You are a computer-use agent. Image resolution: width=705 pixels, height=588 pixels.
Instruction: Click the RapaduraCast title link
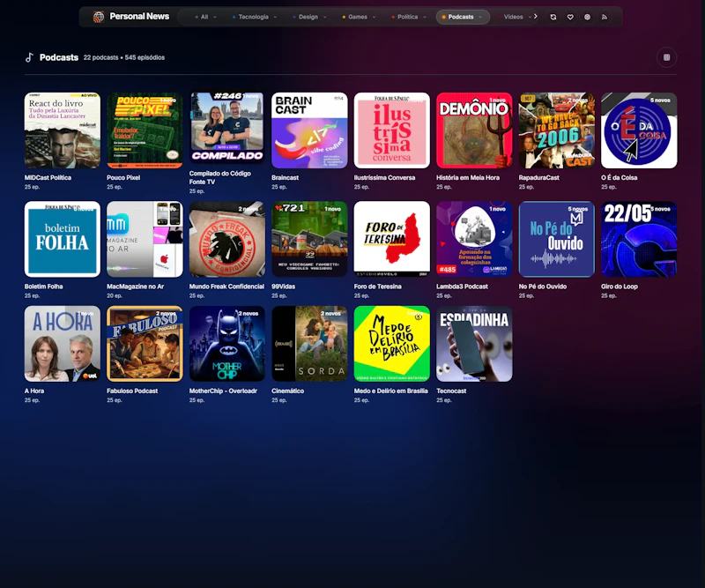point(538,178)
